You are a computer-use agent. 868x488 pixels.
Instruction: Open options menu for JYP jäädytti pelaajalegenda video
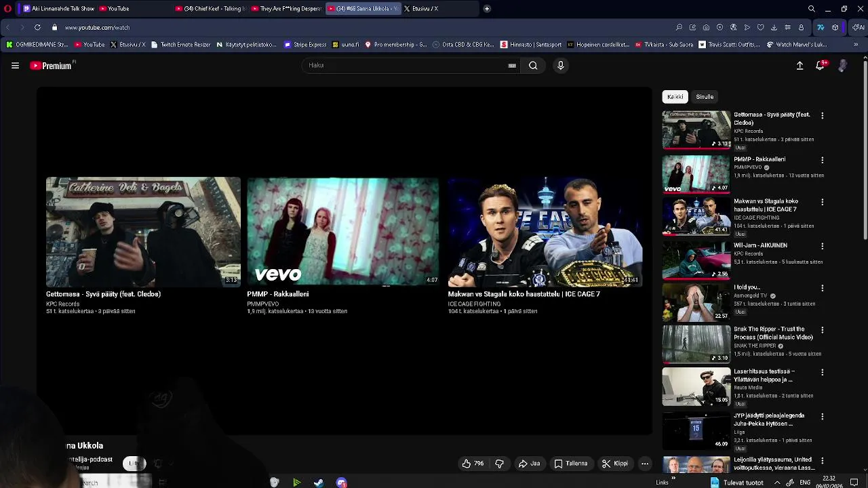tap(822, 417)
